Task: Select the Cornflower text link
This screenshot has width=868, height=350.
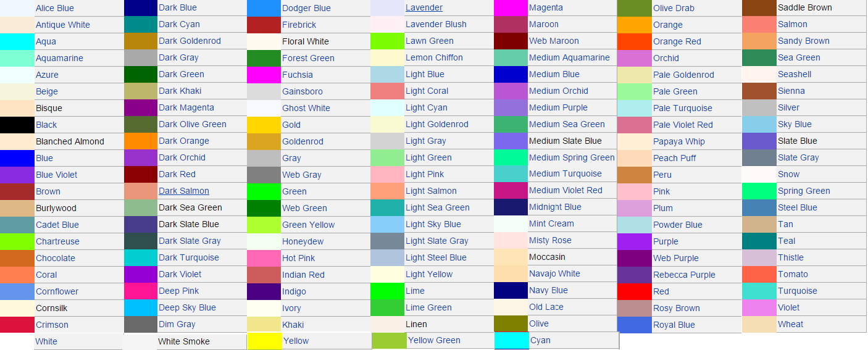Action: (x=57, y=291)
